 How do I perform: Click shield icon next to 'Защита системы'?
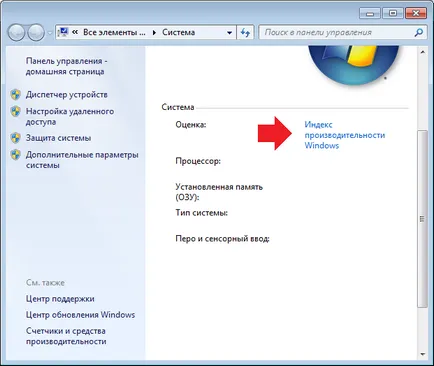click(15, 138)
